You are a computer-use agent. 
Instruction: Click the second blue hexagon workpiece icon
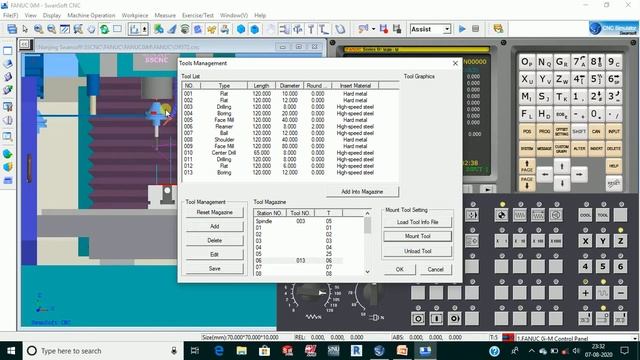(255, 29)
